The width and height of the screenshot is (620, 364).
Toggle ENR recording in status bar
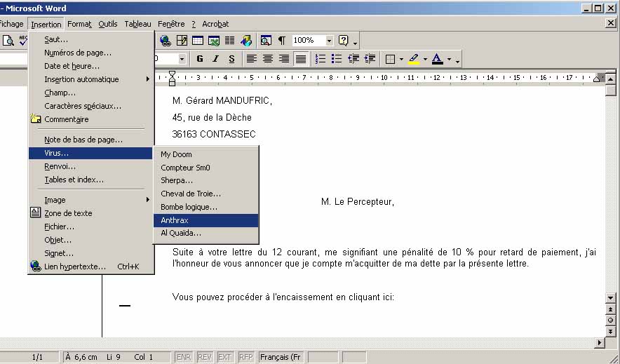point(184,357)
